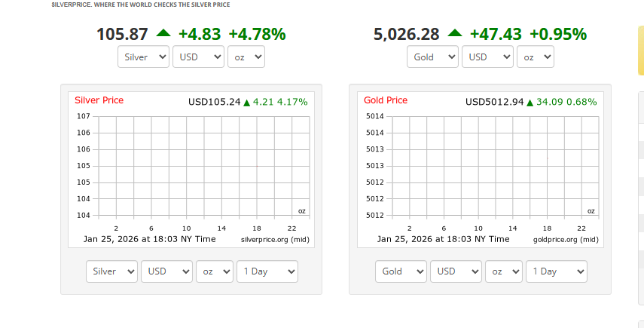Click the silverprice.org (mid) label

click(x=275, y=239)
